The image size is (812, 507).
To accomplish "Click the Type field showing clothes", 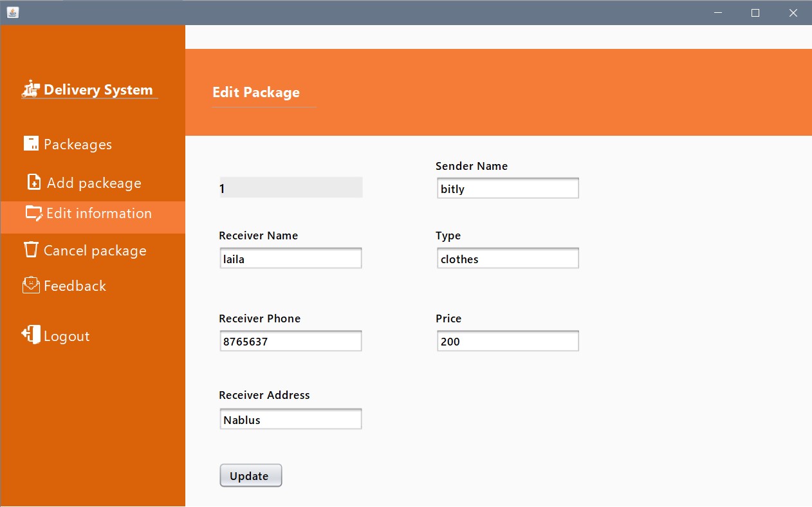I will 508,259.
